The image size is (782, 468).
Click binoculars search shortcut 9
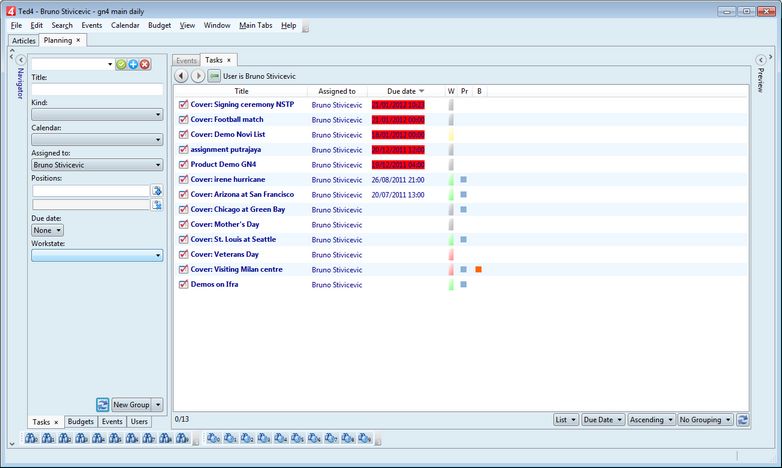pos(183,439)
